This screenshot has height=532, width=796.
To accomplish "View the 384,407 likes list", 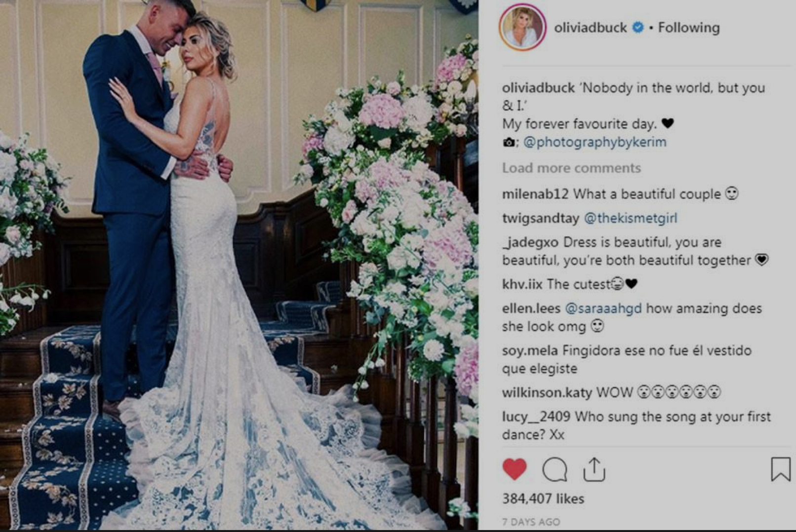I will pos(543,498).
